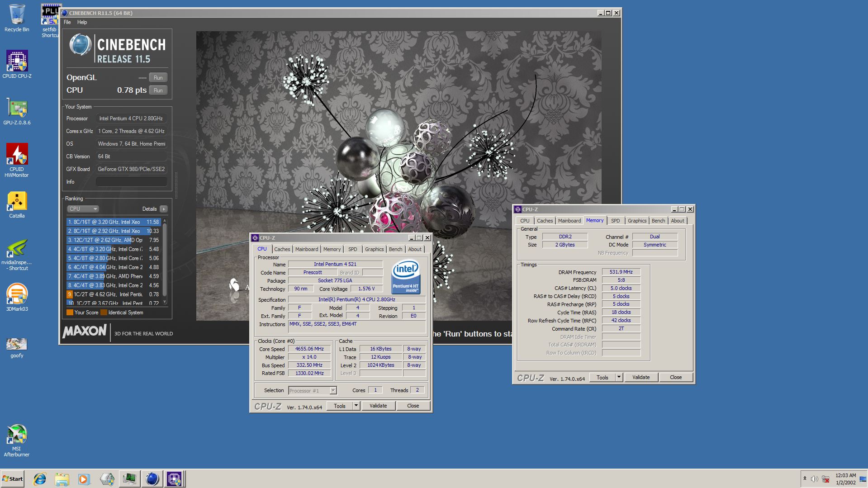The image size is (868, 488).
Task: Open CPUID HWMonitor desktop icon
Action: click(17, 160)
